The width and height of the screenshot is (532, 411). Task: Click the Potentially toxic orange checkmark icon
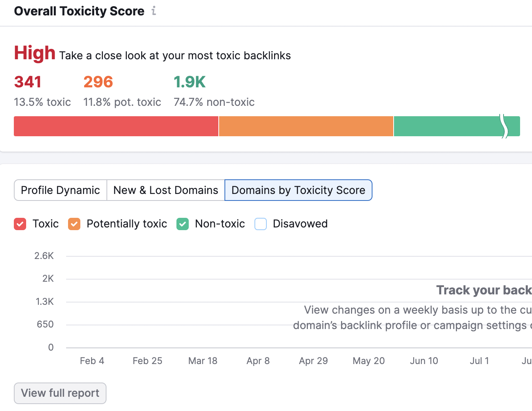coord(74,224)
